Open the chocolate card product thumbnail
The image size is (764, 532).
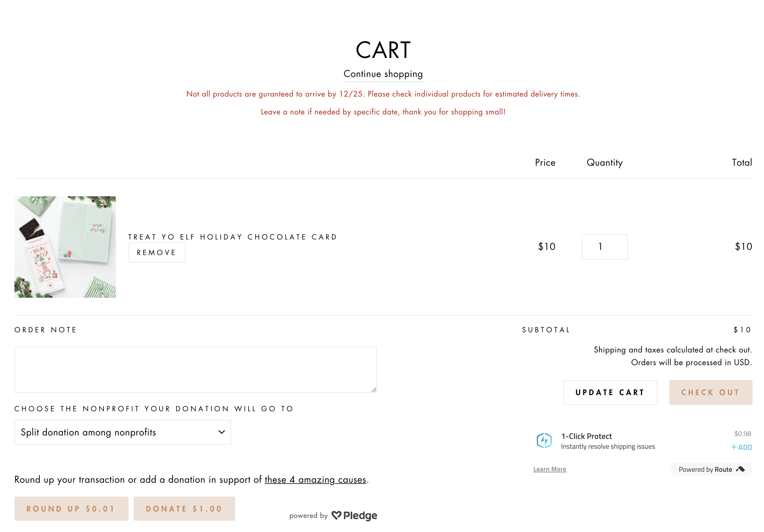tap(65, 247)
